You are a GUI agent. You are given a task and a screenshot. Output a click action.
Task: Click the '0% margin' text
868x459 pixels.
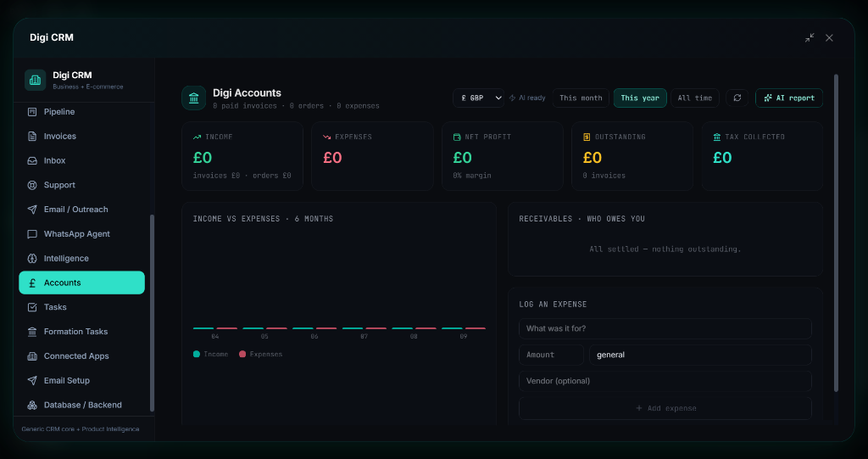pyautogui.click(x=472, y=176)
